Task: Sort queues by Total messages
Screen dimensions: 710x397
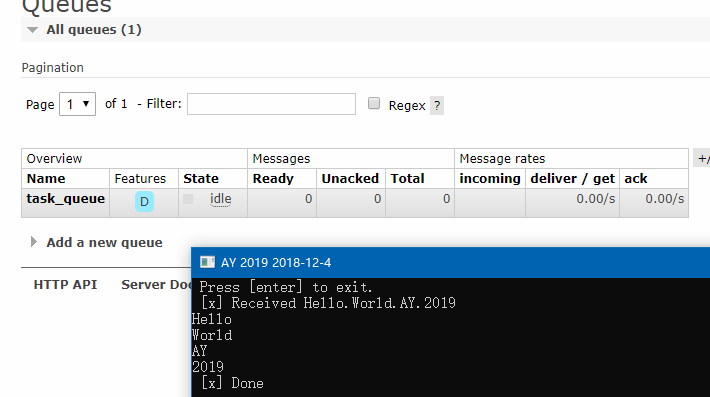Action: (x=407, y=179)
